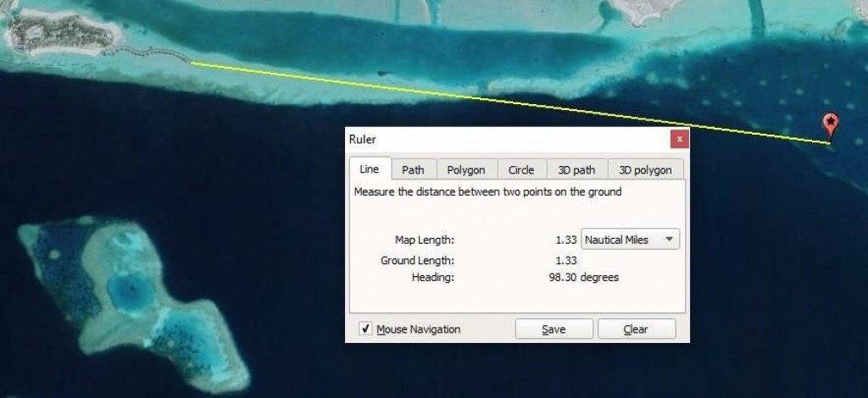Click the heading value 98.30 degrees

[x=583, y=278]
